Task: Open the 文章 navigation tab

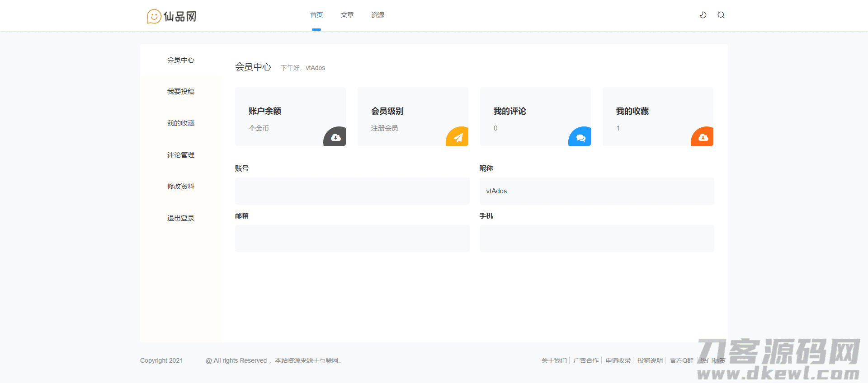Action: coord(347,15)
